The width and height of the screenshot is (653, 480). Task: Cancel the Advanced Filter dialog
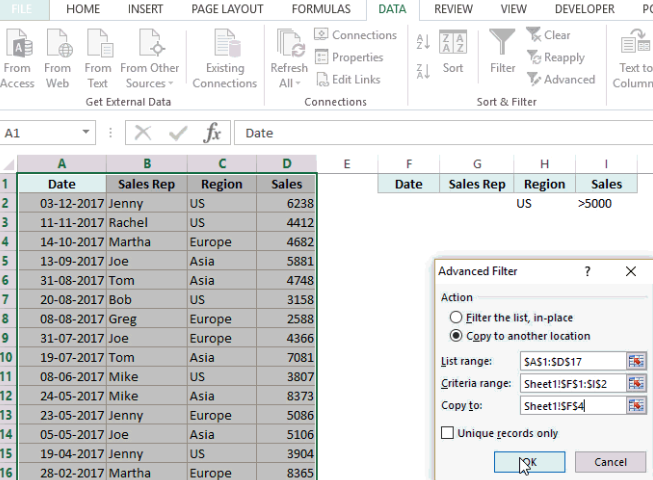pos(610,462)
